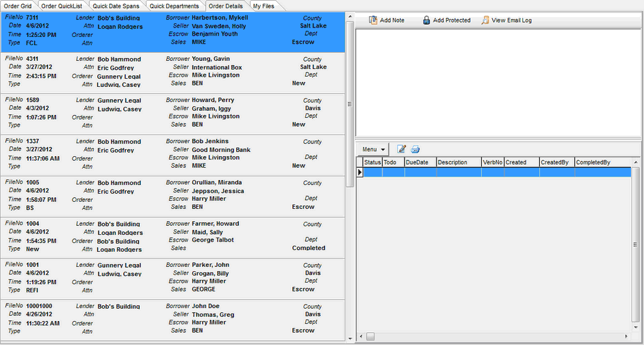Click the Add Note paperclip icon
Screen dimensions: 644x345
pos(373,21)
